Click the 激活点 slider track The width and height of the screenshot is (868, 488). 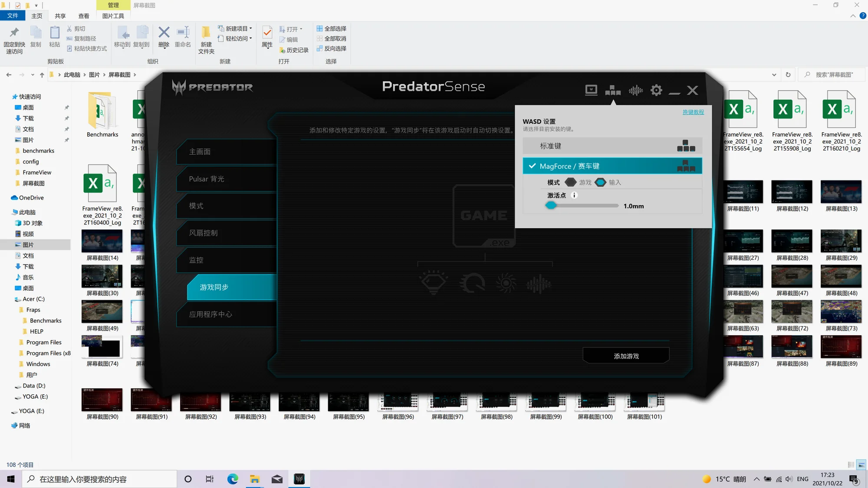[x=582, y=206]
